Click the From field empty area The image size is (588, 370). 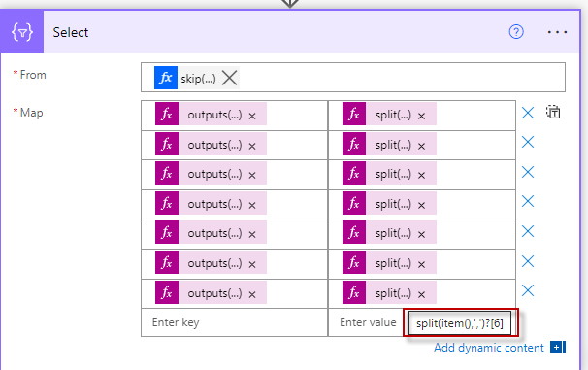click(x=402, y=78)
